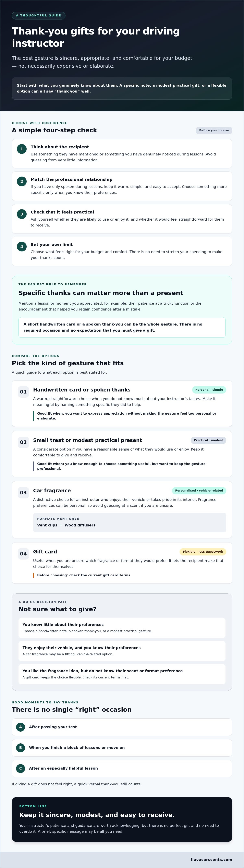The height and width of the screenshot is (868, 244).
Task: Click the step 4 numbered circle
Action: [22, 247]
